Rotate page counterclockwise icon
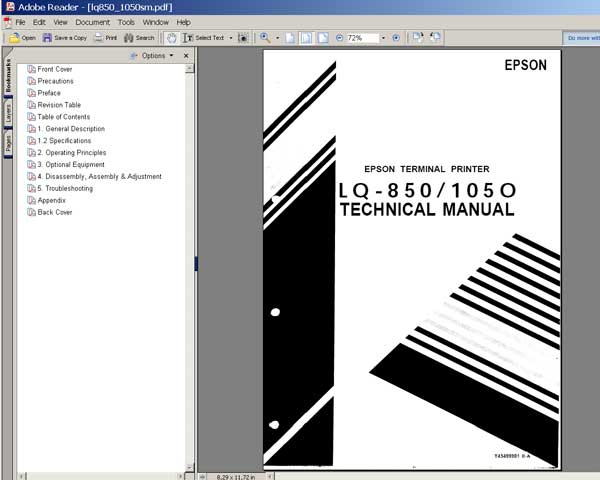The width and height of the screenshot is (600, 480). tap(435, 37)
